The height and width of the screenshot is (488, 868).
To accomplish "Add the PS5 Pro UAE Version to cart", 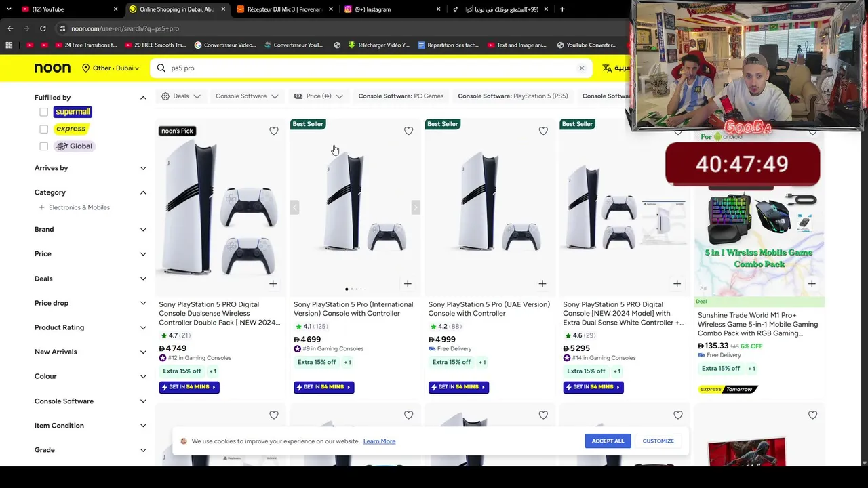I will (542, 284).
